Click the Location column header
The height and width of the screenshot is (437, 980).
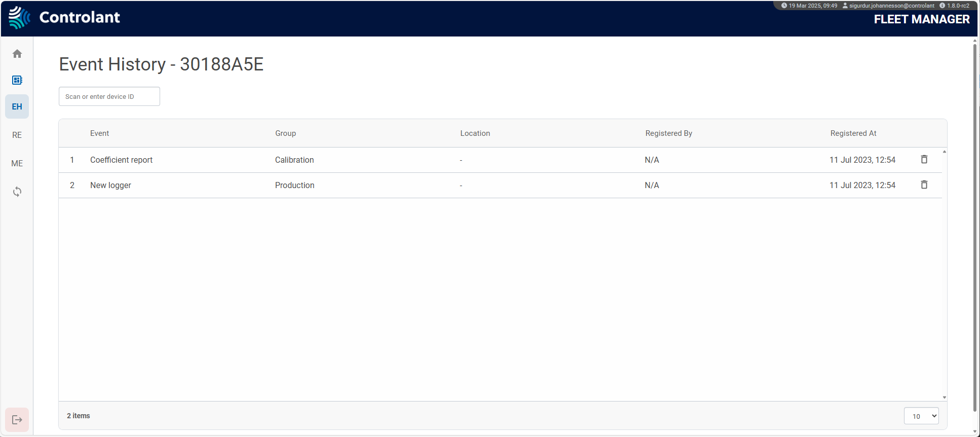point(475,133)
